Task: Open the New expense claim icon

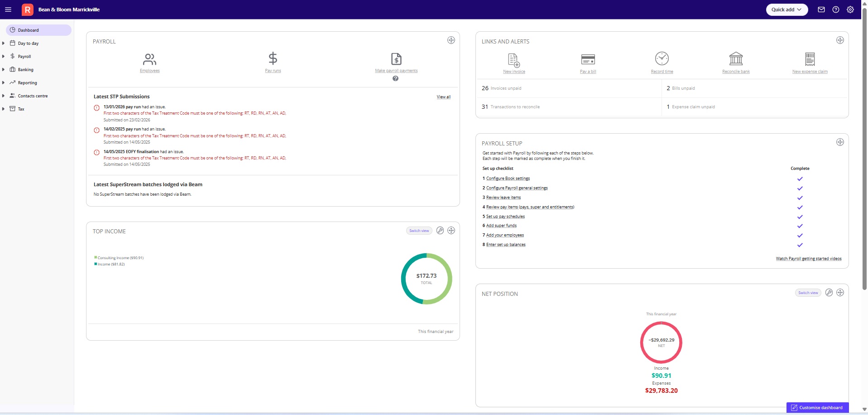Action: pos(810,59)
